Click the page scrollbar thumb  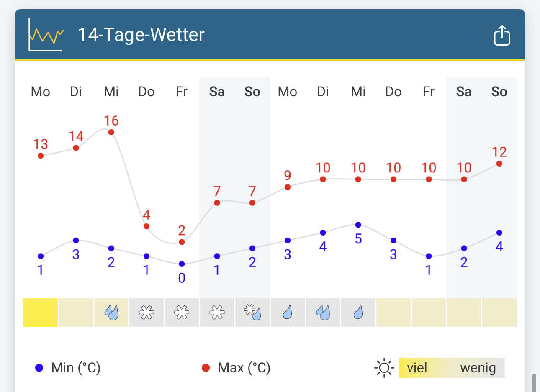click(x=534, y=382)
